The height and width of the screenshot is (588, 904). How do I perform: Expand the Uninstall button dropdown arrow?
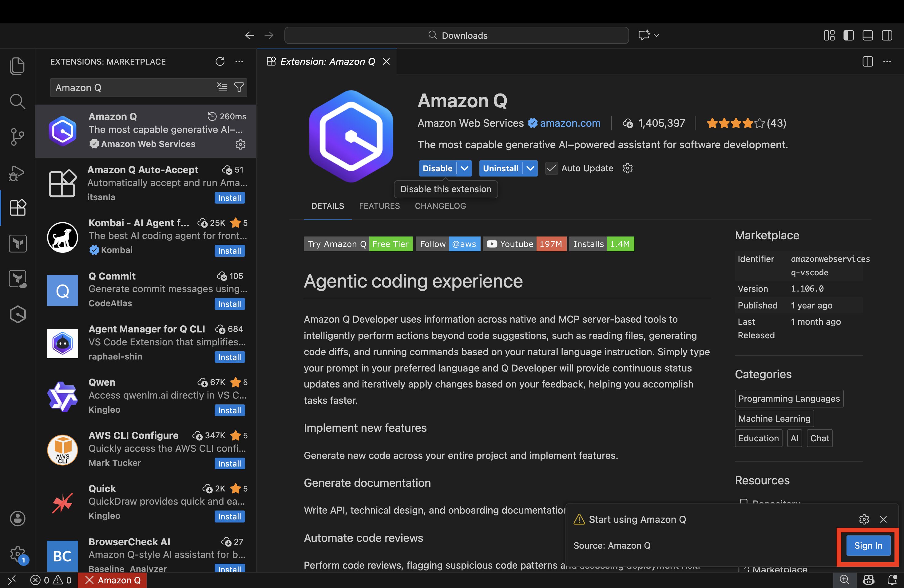pyautogui.click(x=530, y=168)
